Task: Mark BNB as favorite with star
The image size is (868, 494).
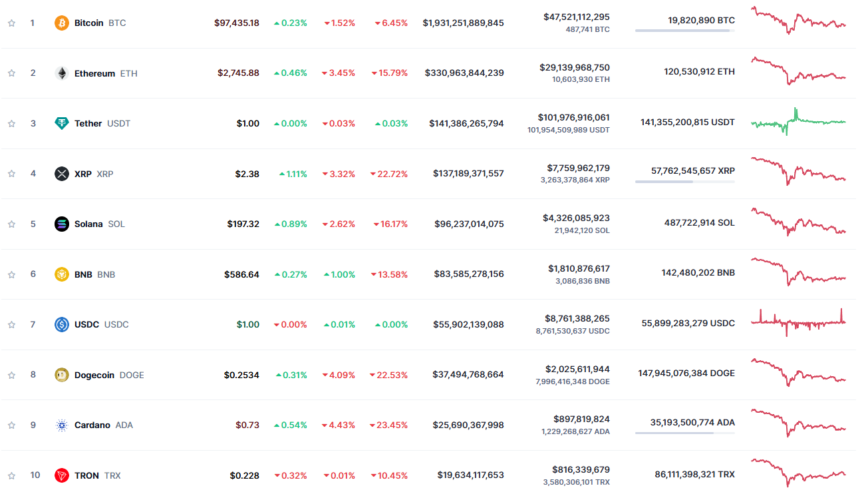Action: (x=11, y=274)
